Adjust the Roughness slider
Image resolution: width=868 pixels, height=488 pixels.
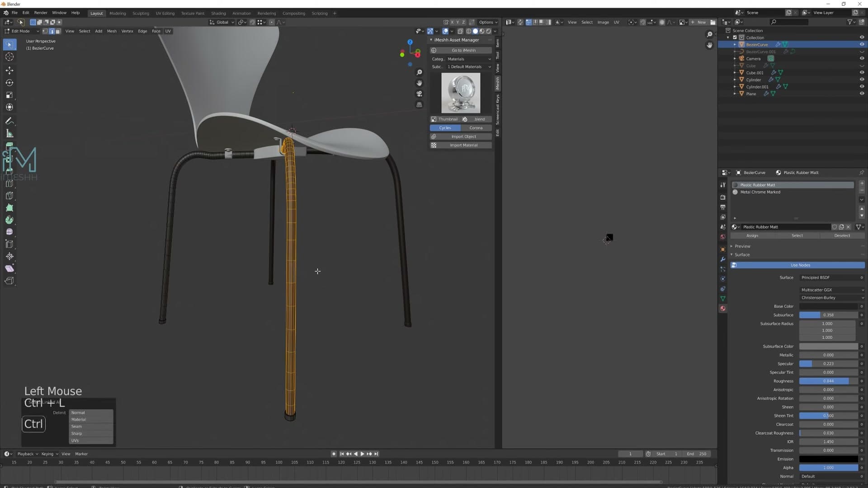tap(828, 381)
